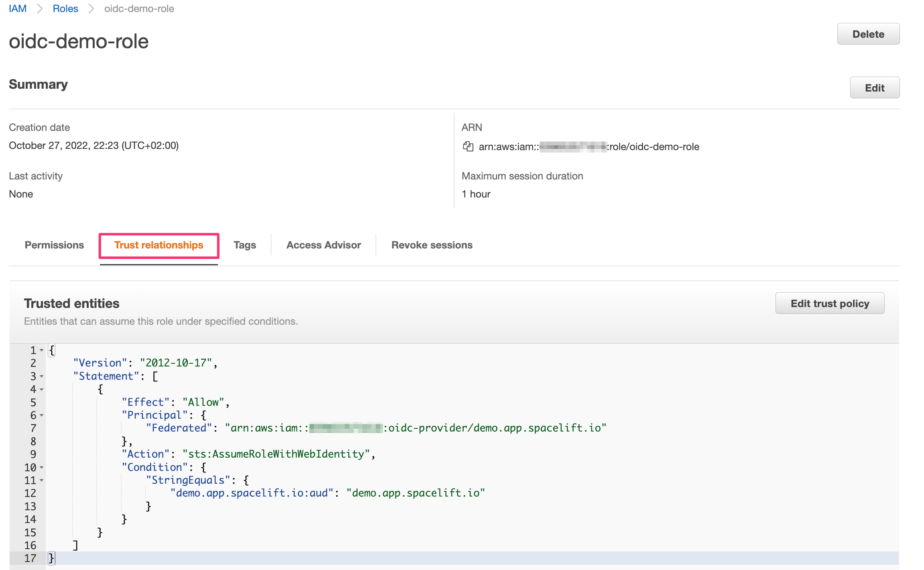Select the Trust relationships tab
This screenshot has width=924, height=570.
coord(159,245)
